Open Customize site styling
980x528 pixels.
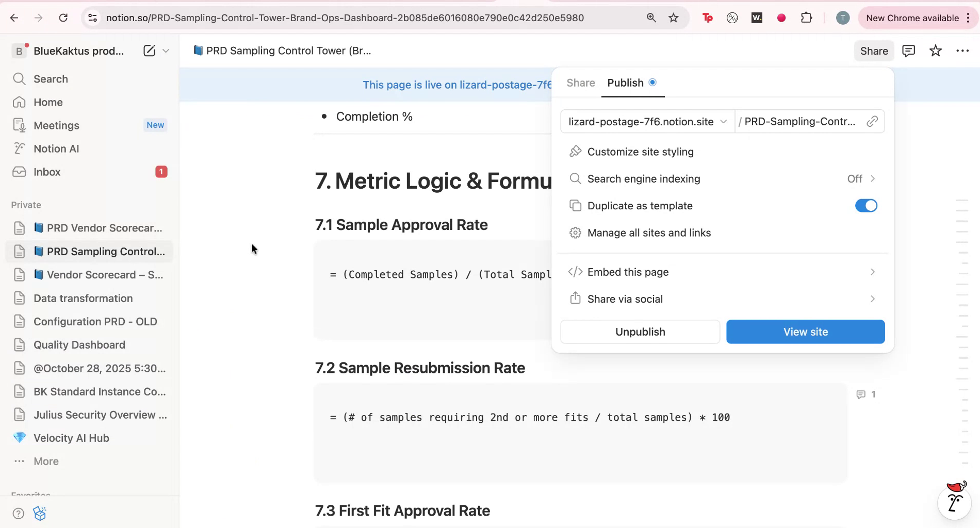coord(640,151)
